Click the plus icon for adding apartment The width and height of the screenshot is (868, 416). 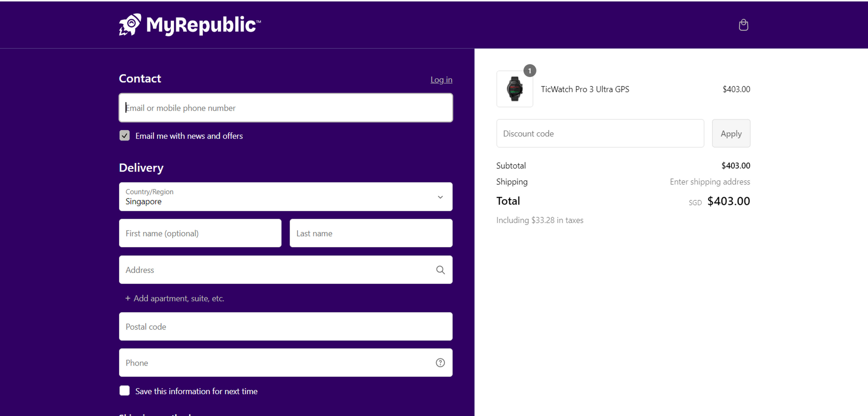[x=128, y=298]
